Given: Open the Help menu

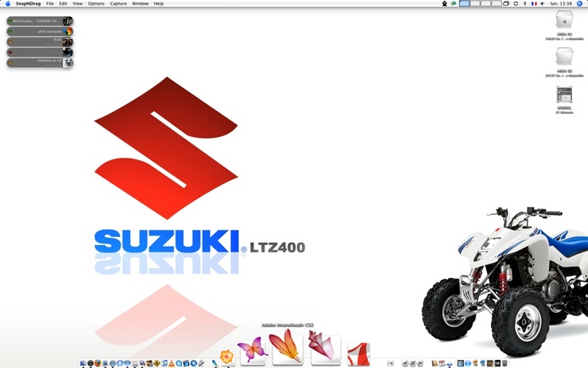Looking at the screenshot, I should [159, 4].
